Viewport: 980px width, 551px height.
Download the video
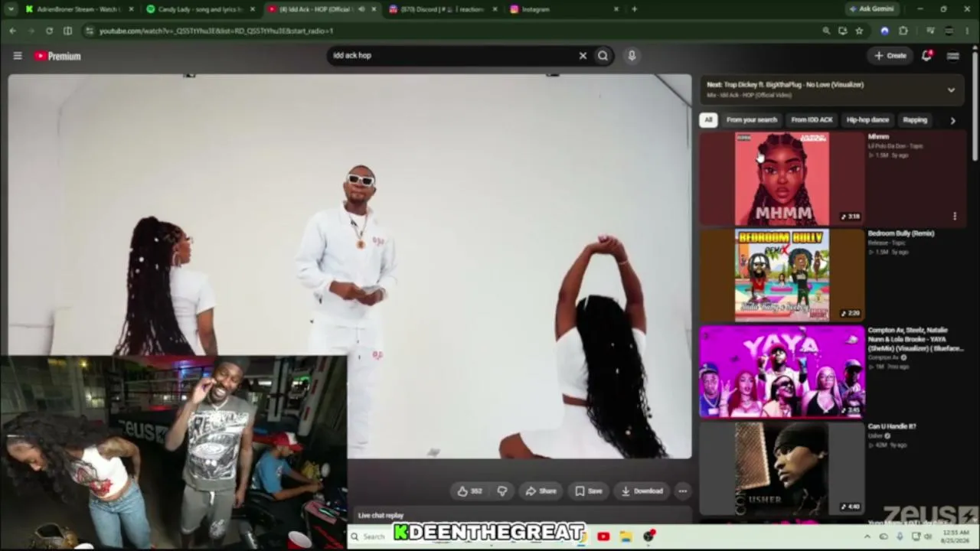pos(642,491)
